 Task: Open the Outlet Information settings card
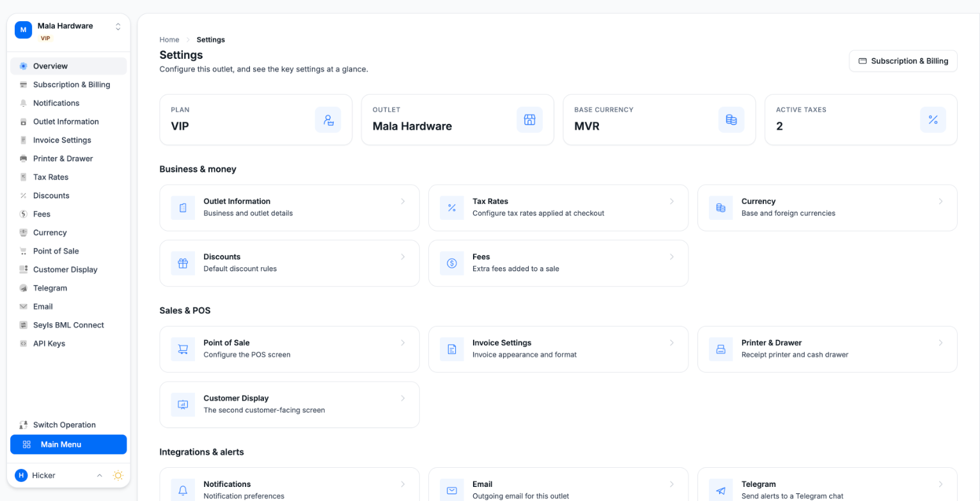click(x=290, y=208)
